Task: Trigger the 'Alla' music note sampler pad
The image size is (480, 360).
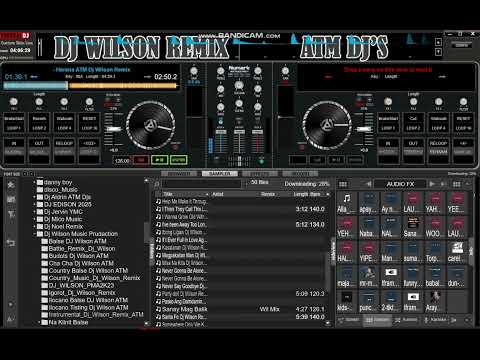Action: point(346,203)
